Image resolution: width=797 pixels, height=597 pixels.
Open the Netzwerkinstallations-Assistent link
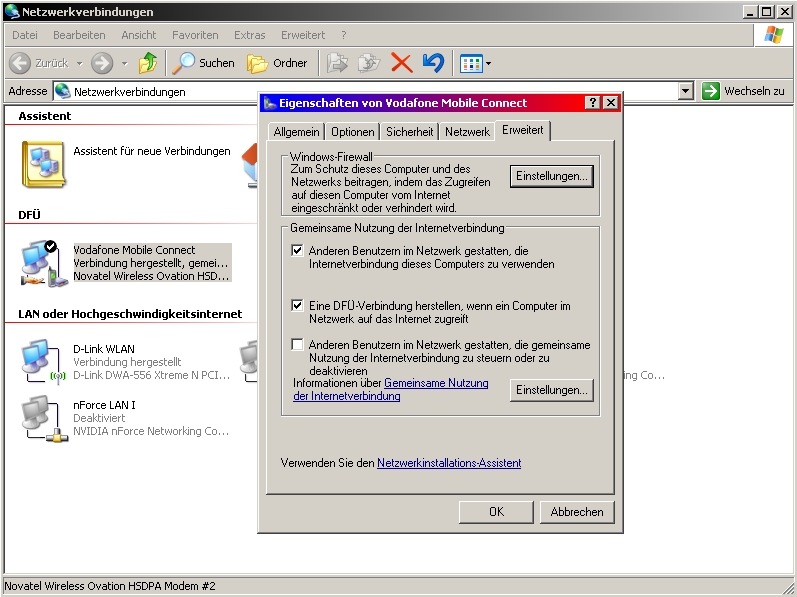click(x=449, y=463)
